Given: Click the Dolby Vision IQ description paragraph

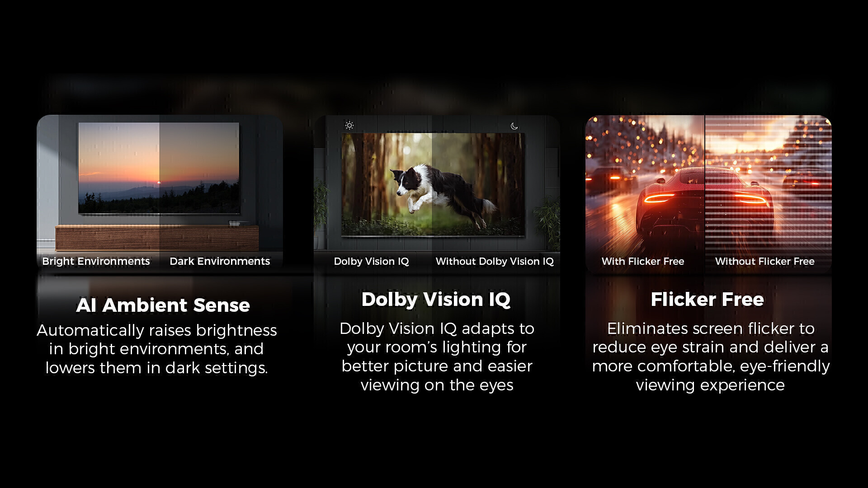Looking at the screenshot, I should (437, 357).
